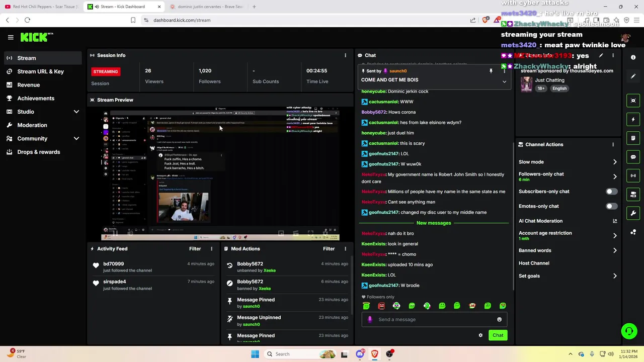Click the document sidebar icon

point(633,138)
